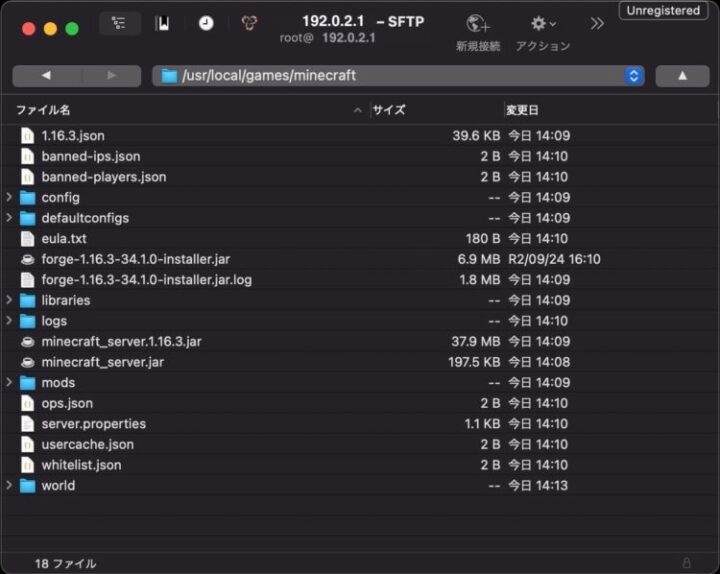
Task: Open the path dropdown stepper
Action: click(x=634, y=76)
